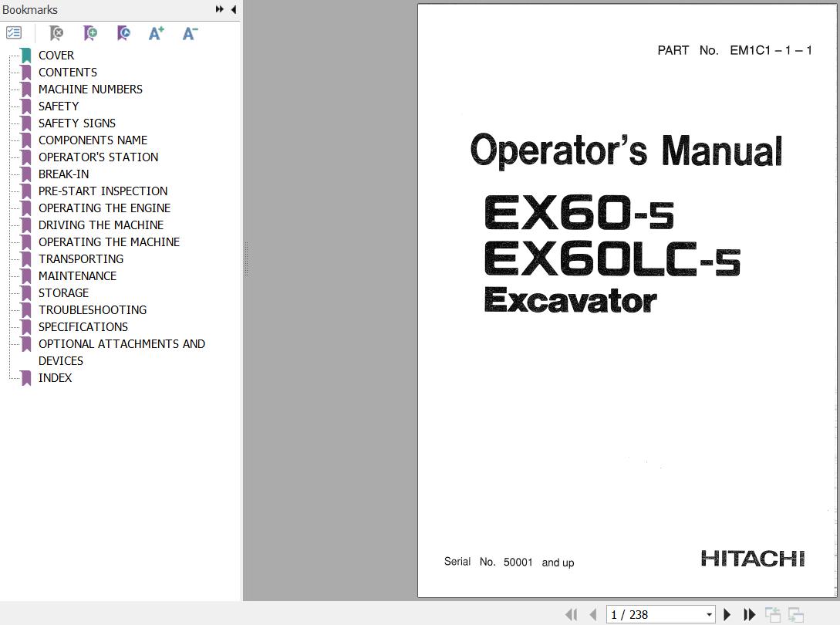Open the PRE-START INSPECTION bookmark
The height and width of the screenshot is (625, 840).
[103, 191]
